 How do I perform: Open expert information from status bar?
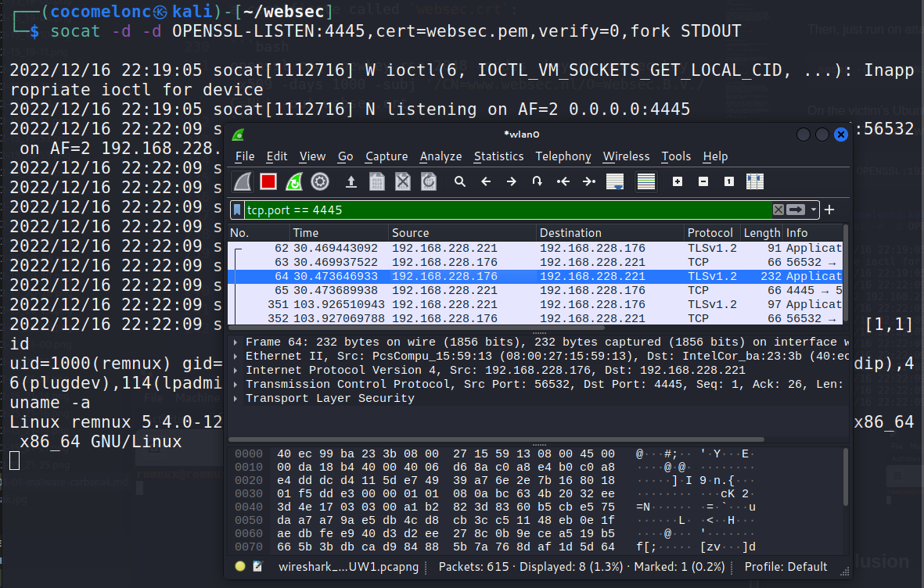240,566
